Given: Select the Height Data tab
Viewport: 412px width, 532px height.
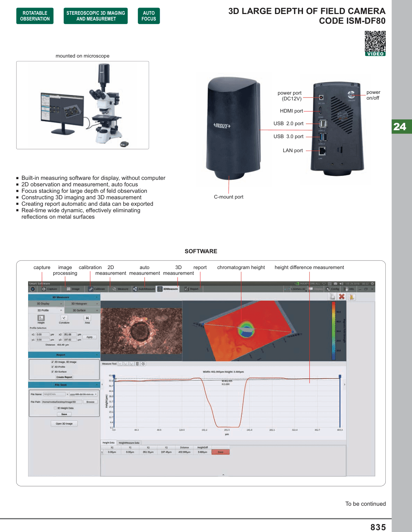Looking at the screenshot, I should coord(109,443).
